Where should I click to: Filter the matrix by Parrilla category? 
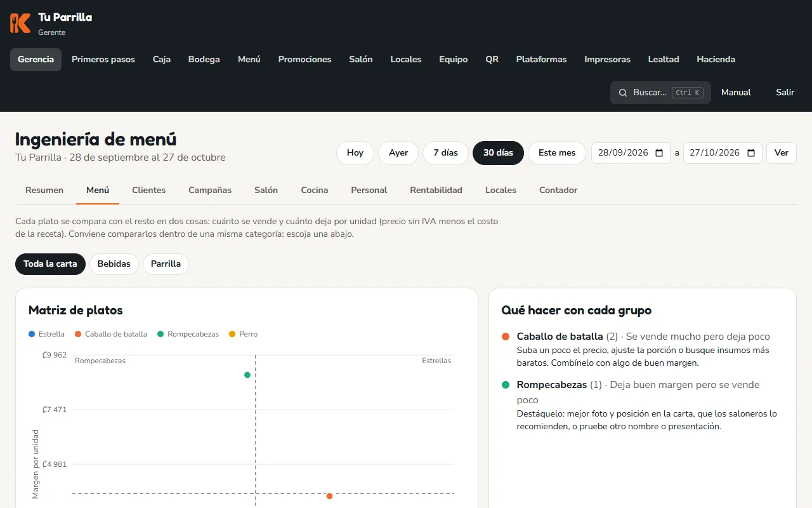[x=166, y=264]
